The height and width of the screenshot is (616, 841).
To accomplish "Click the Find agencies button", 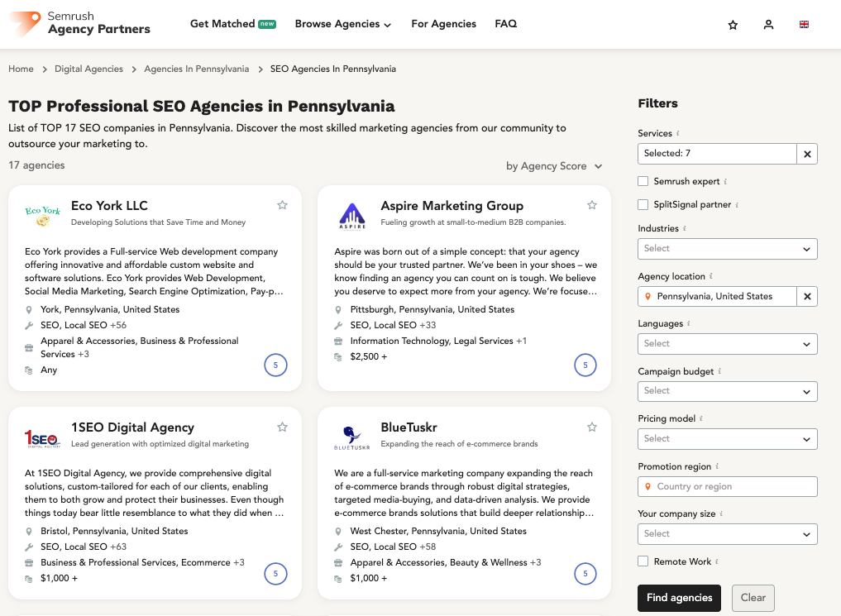I will (x=679, y=598).
